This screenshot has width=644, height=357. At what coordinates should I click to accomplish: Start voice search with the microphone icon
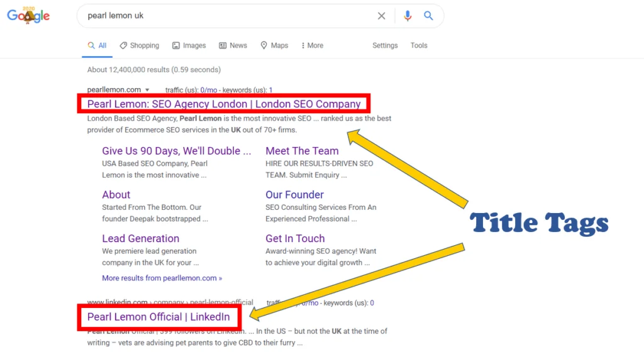coord(408,16)
